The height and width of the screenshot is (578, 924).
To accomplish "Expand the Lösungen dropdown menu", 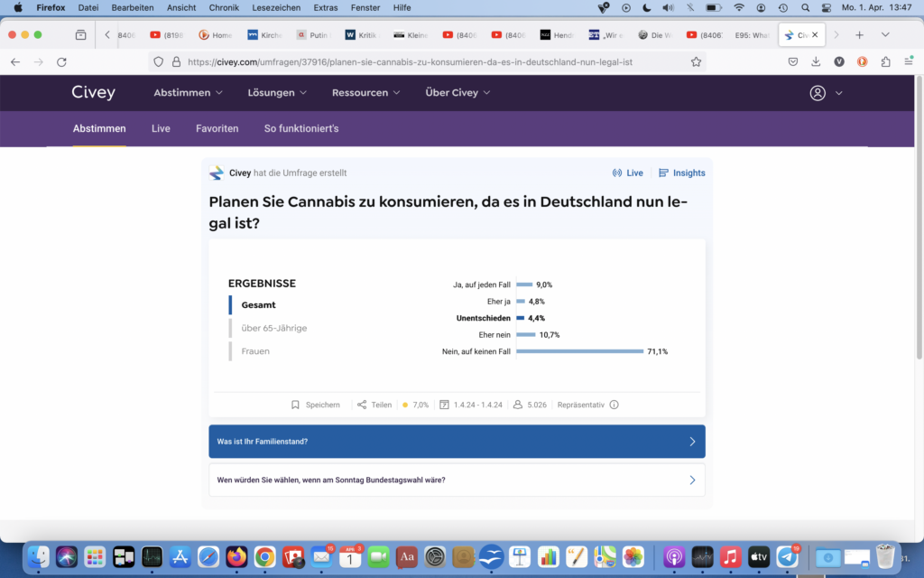I will click(277, 93).
